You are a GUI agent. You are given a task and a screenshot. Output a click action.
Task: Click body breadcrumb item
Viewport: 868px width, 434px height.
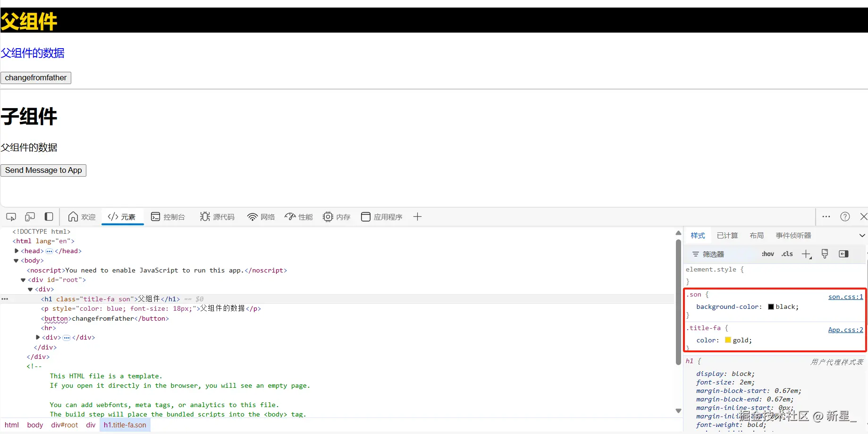coord(35,425)
